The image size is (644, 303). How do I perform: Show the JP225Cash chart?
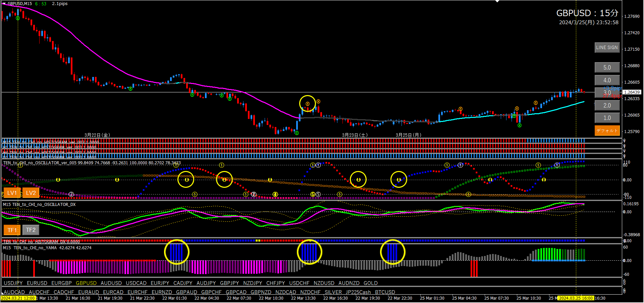[x=358, y=292]
